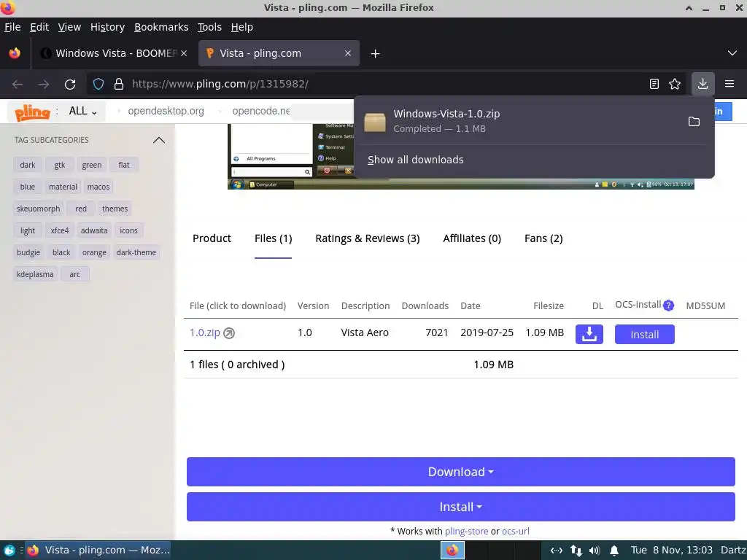The image size is (747, 560).
Task: Open the Affiliates (0) tab
Action: [x=472, y=238]
